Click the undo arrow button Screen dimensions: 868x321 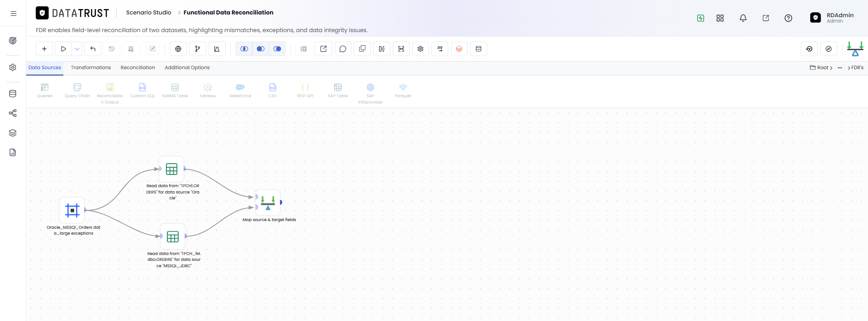pos(93,49)
